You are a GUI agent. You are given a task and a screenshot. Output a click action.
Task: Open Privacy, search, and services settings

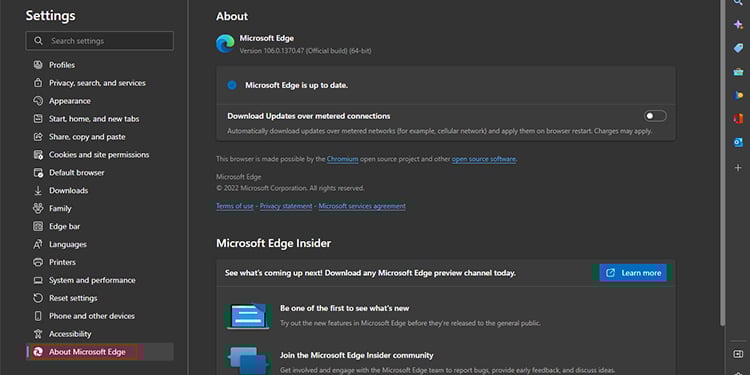(97, 83)
